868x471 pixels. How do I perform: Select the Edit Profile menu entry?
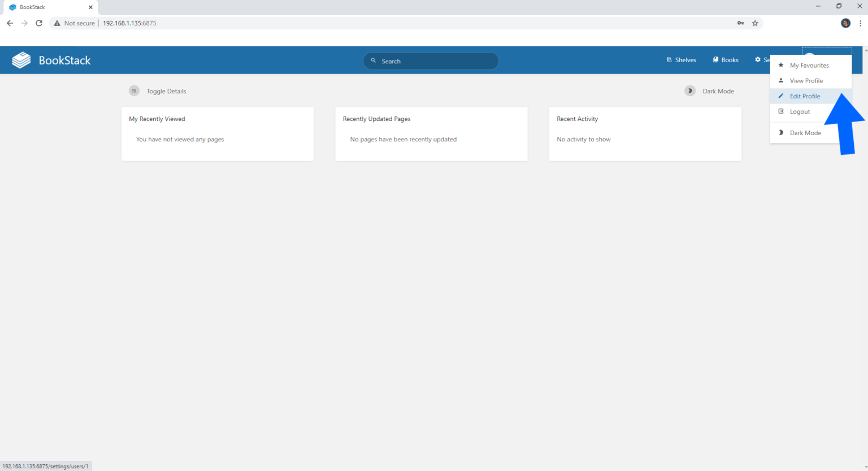[804, 96]
